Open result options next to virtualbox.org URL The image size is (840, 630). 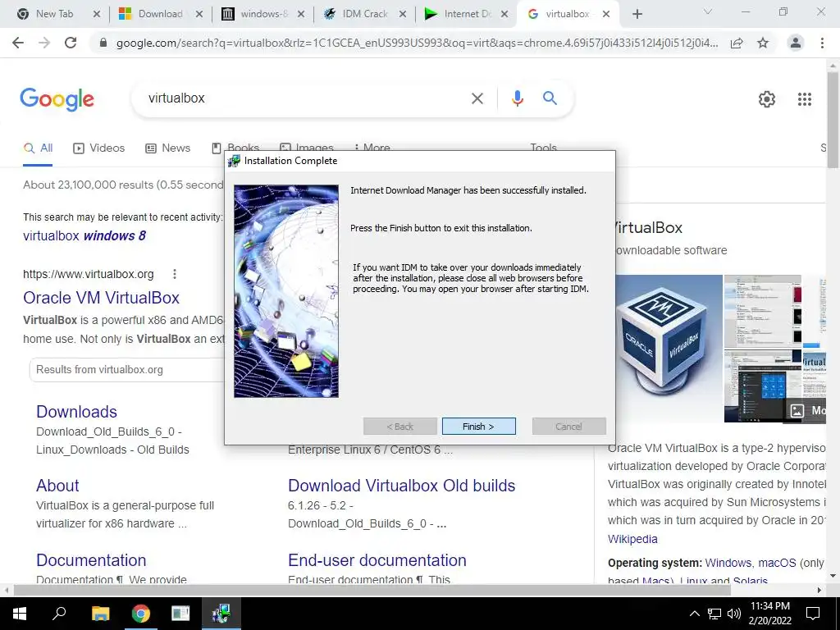(x=174, y=274)
